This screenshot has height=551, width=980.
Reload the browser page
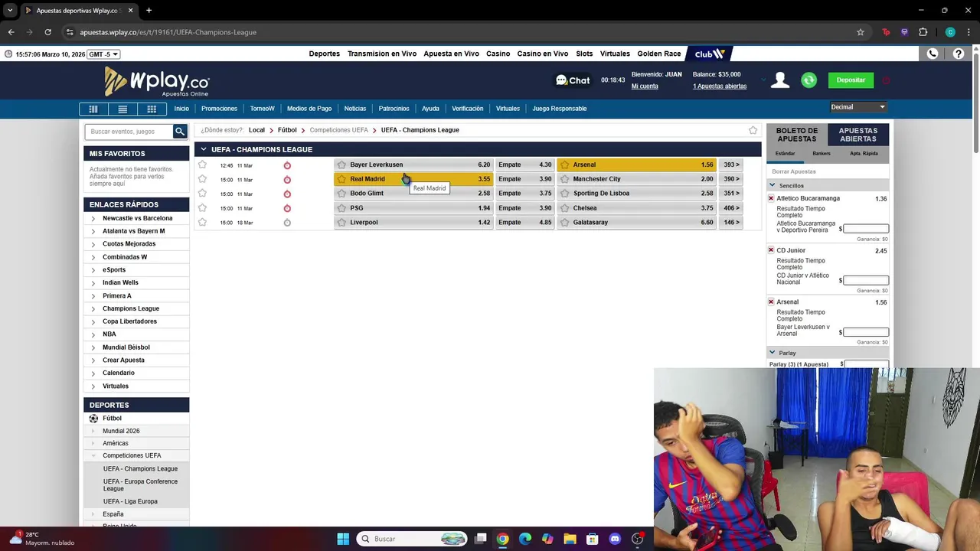[x=47, y=32]
